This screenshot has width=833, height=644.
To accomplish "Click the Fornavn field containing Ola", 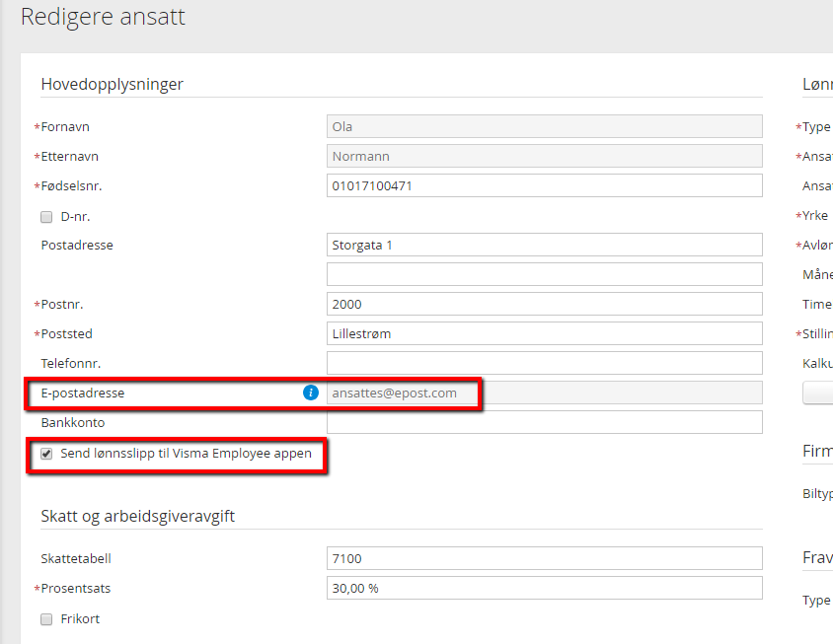I will [544, 126].
